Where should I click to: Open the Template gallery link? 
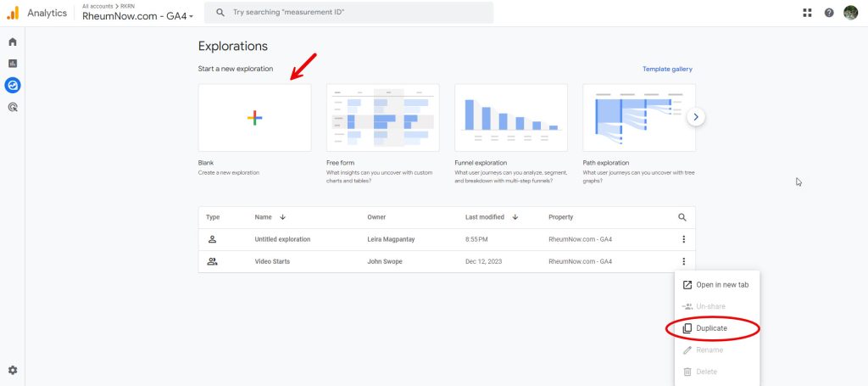[667, 69]
